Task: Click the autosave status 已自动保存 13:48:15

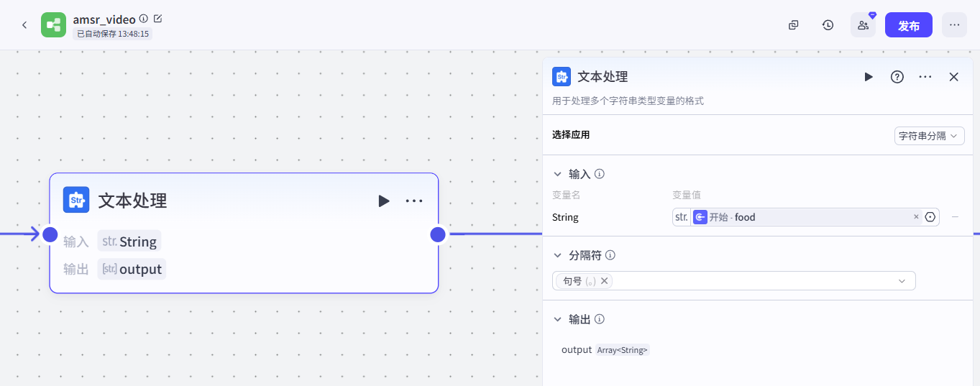Action: tap(113, 34)
